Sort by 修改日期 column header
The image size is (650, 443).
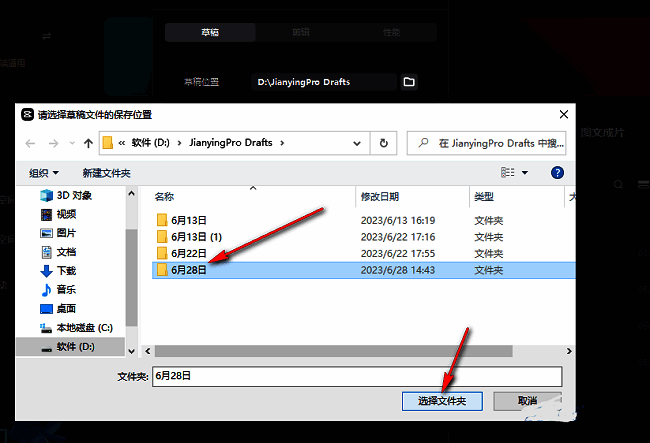380,197
